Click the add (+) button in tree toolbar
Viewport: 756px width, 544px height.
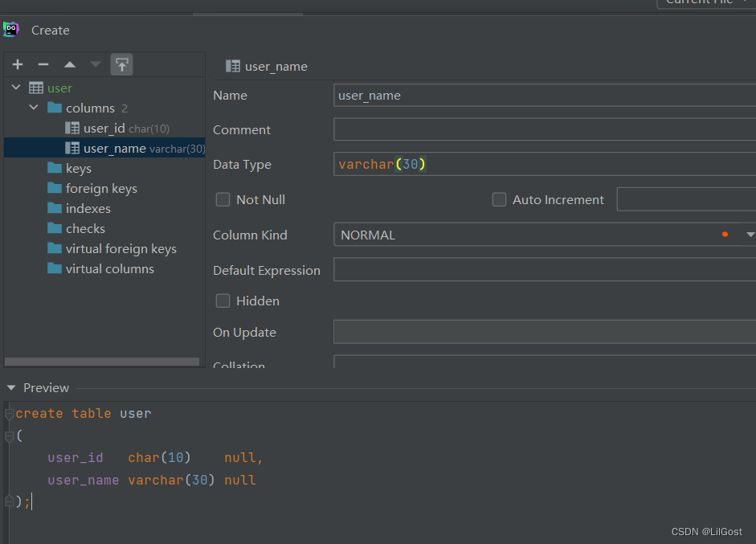[x=18, y=64]
